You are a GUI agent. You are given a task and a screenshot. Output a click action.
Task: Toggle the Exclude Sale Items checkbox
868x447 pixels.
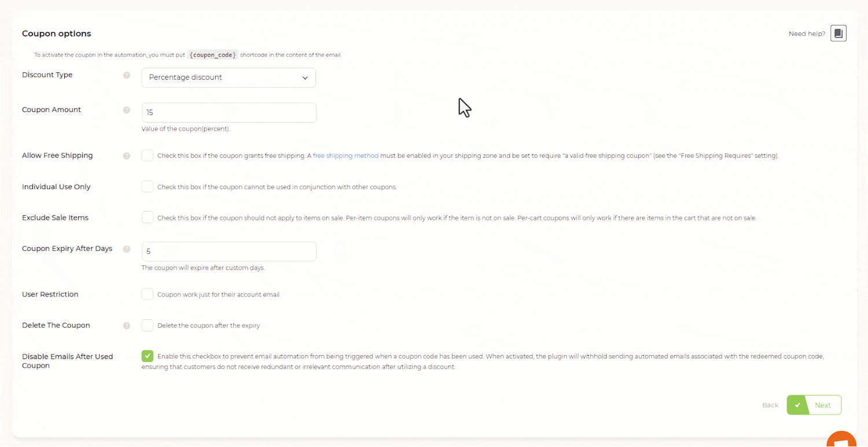(x=148, y=217)
